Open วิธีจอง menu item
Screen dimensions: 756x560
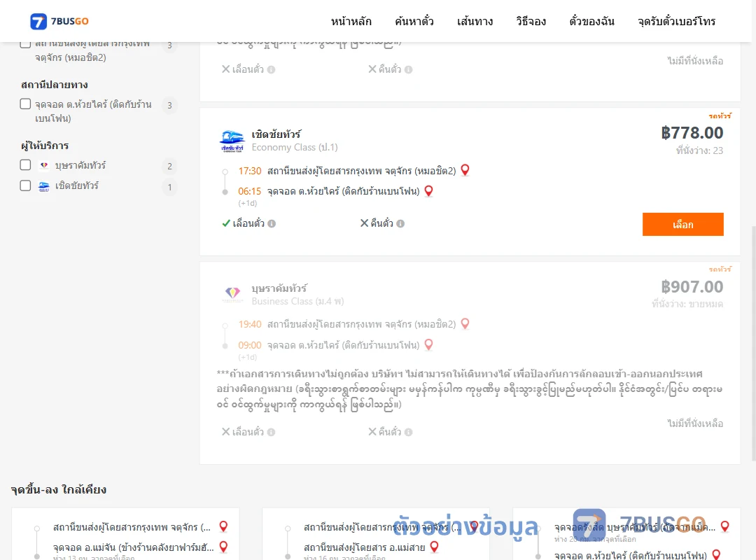[x=531, y=21]
